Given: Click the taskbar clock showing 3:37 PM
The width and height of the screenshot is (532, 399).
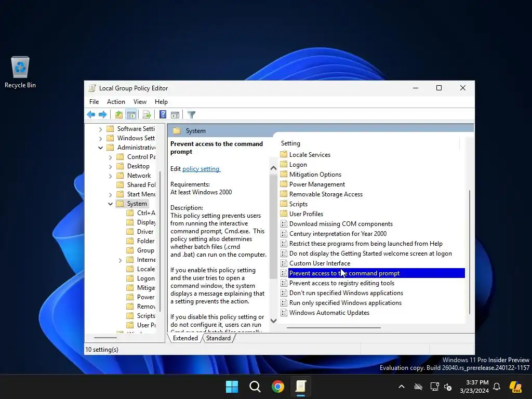Looking at the screenshot, I should (474, 387).
